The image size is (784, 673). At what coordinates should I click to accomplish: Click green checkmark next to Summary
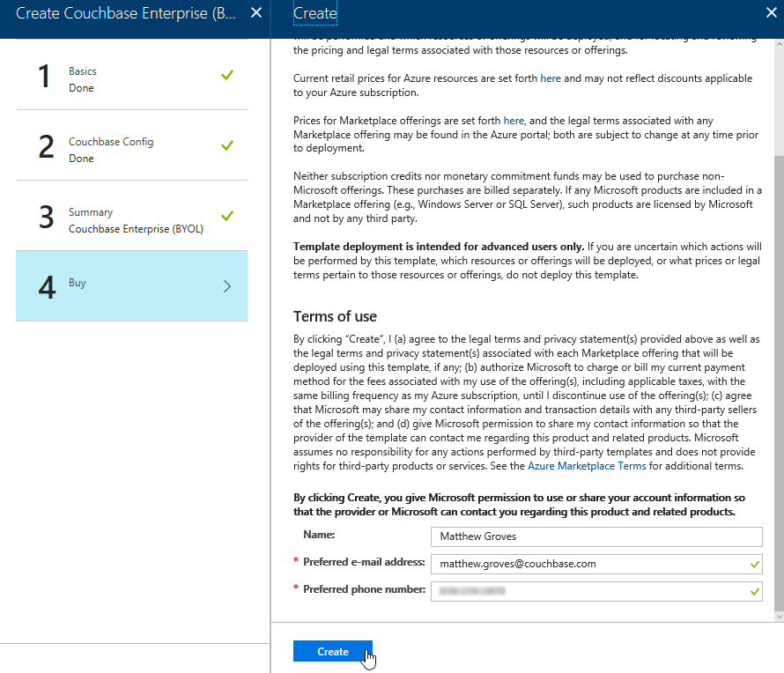pyautogui.click(x=227, y=216)
